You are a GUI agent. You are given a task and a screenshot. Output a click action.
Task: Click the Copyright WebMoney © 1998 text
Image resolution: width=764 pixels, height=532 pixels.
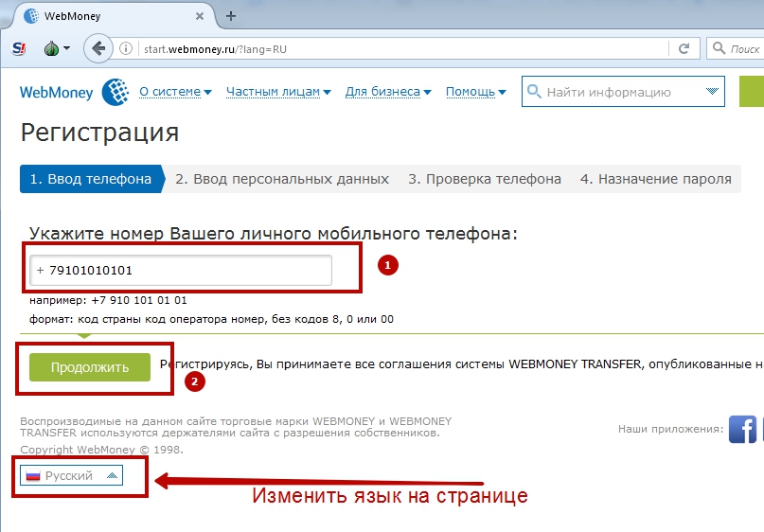[102, 450]
